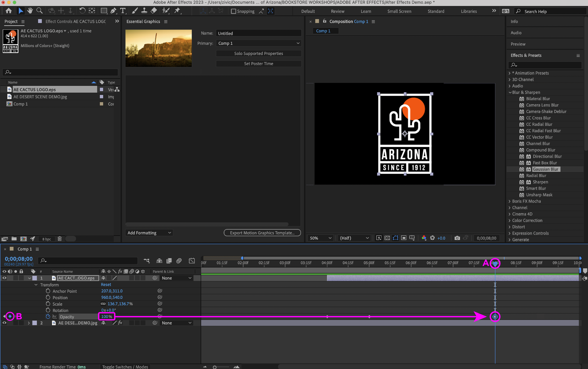Click Export Motion Graphics Template button
This screenshot has width=588, height=369.
(x=262, y=233)
